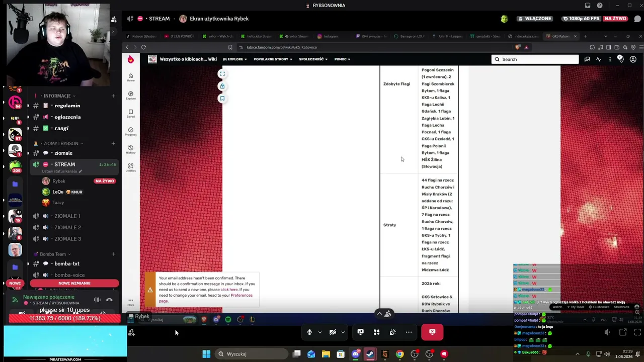The image size is (644, 362).
Task: Click the Fandom Home sidebar icon
Action: click(131, 77)
